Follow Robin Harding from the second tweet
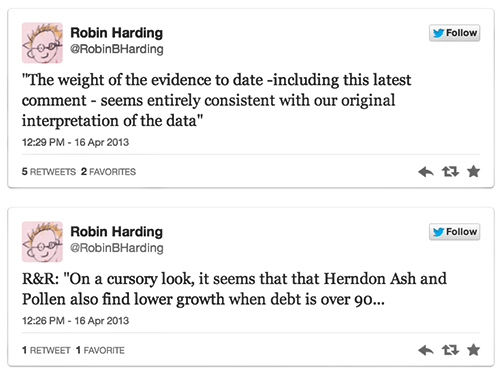Viewport: 504px width, 376px height. coord(454,232)
